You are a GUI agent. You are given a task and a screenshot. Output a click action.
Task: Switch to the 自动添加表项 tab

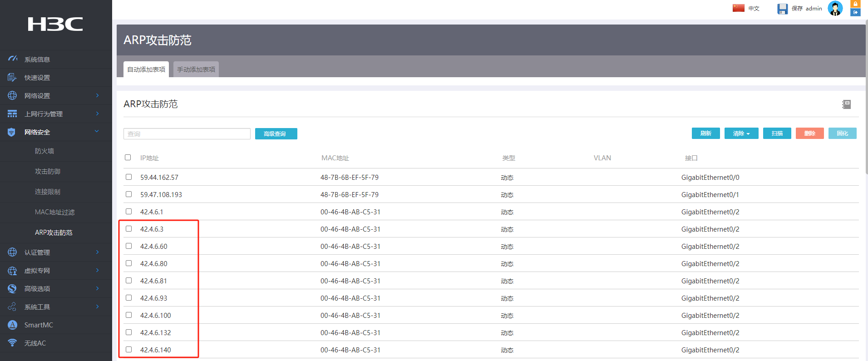[x=146, y=69]
